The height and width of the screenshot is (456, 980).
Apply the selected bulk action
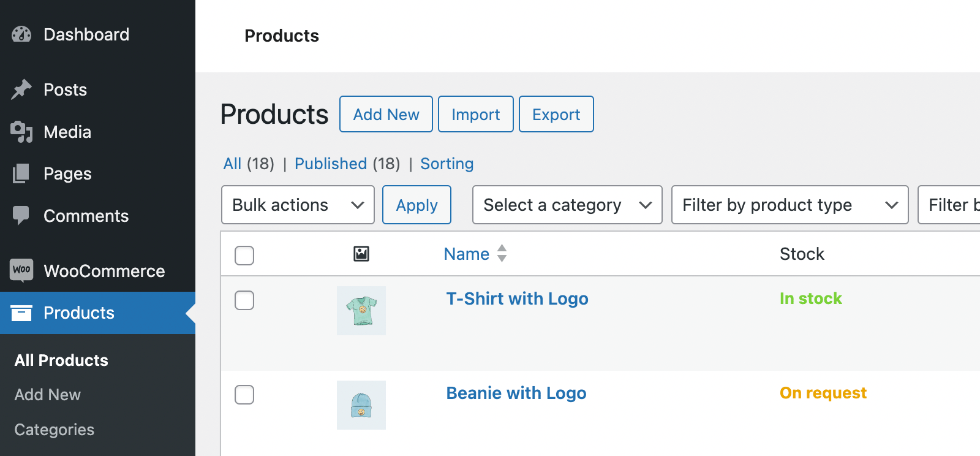coord(417,205)
